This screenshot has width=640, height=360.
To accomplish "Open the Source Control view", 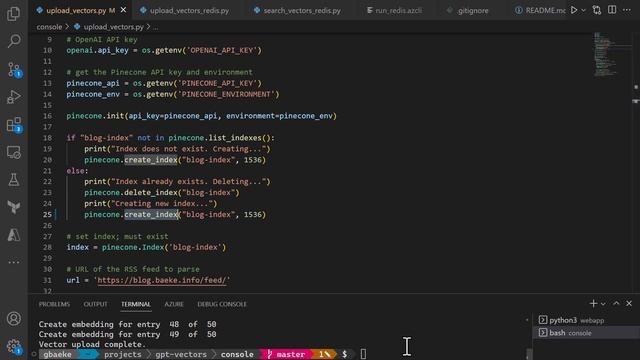I will [x=14, y=69].
